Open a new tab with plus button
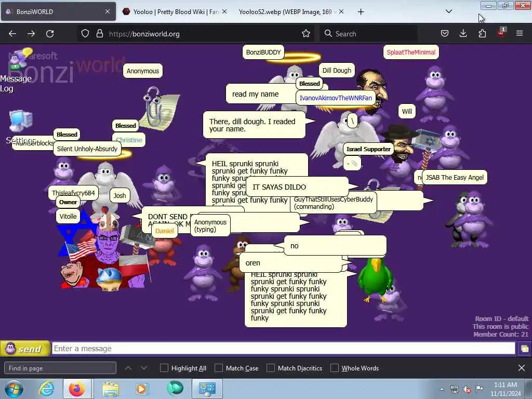This screenshot has height=399, width=532. [x=361, y=12]
